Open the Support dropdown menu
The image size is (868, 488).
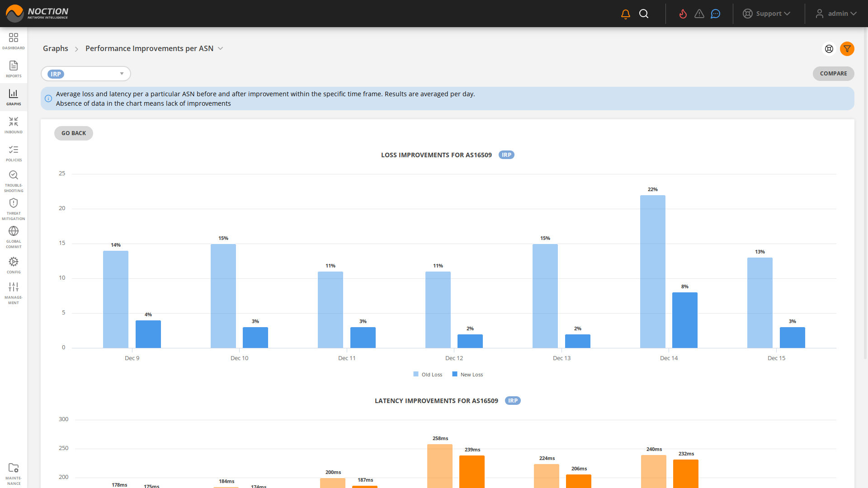[x=767, y=14]
